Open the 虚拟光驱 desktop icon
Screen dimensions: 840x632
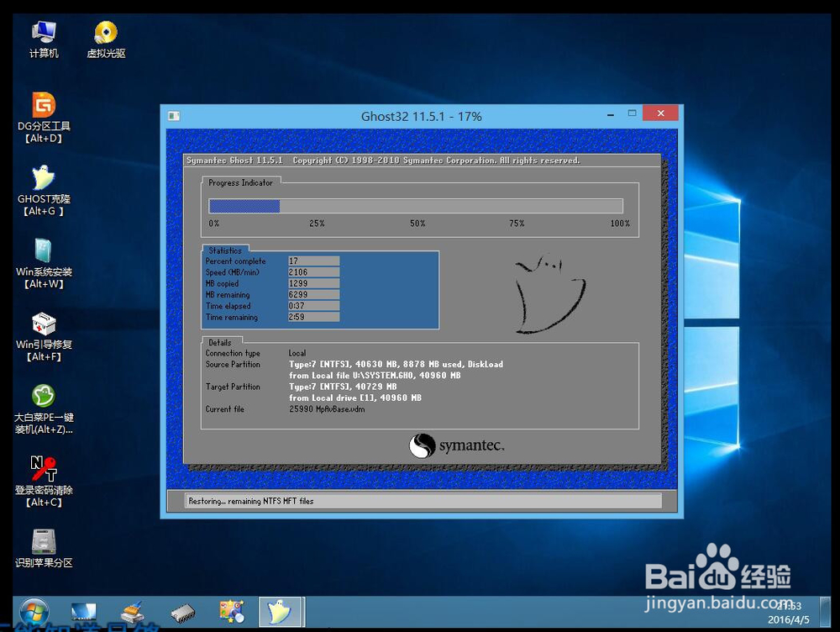point(106,39)
